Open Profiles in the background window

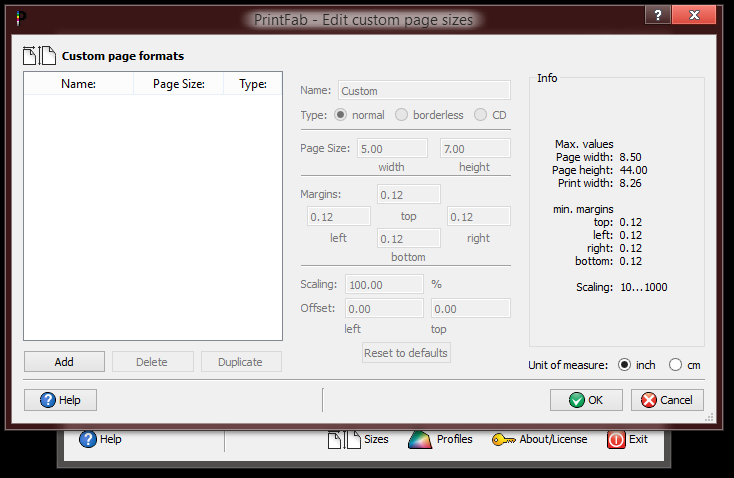pyautogui.click(x=440, y=440)
